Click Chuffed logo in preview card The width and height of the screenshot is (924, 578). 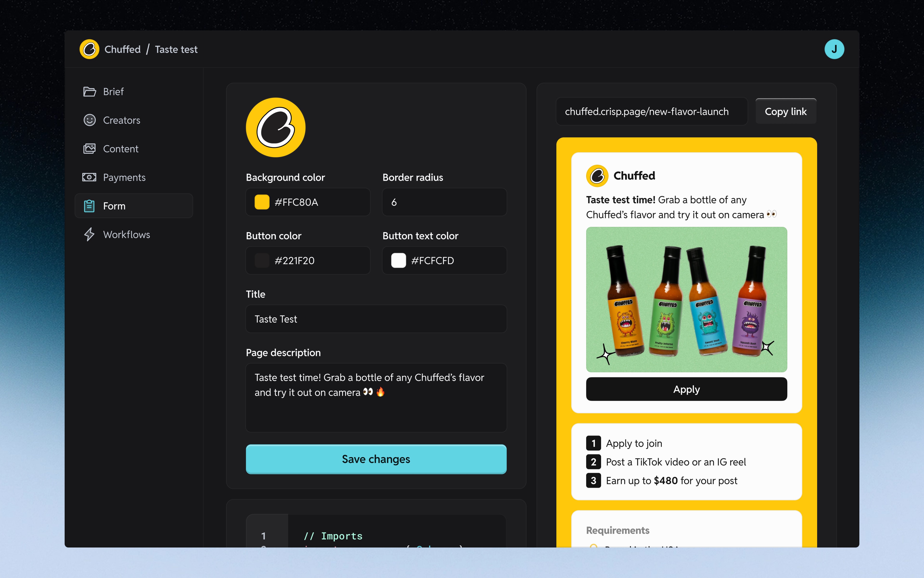click(597, 176)
